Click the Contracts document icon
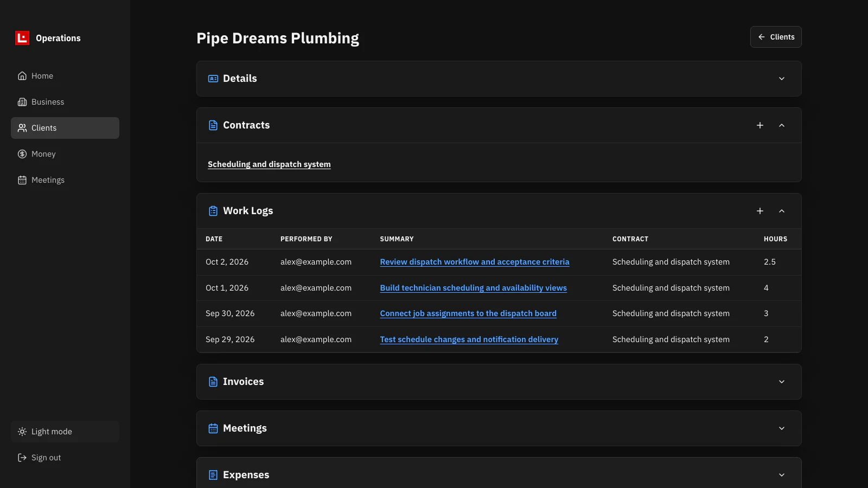This screenshot has width=868, height=488. (x=213, y=125)
